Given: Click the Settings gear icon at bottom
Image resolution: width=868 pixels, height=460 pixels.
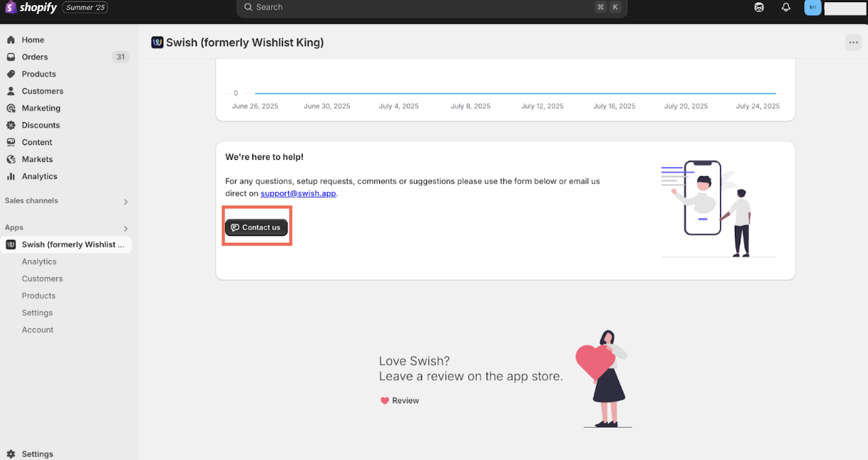Looking at the screenshot, I should click(11, 454).
